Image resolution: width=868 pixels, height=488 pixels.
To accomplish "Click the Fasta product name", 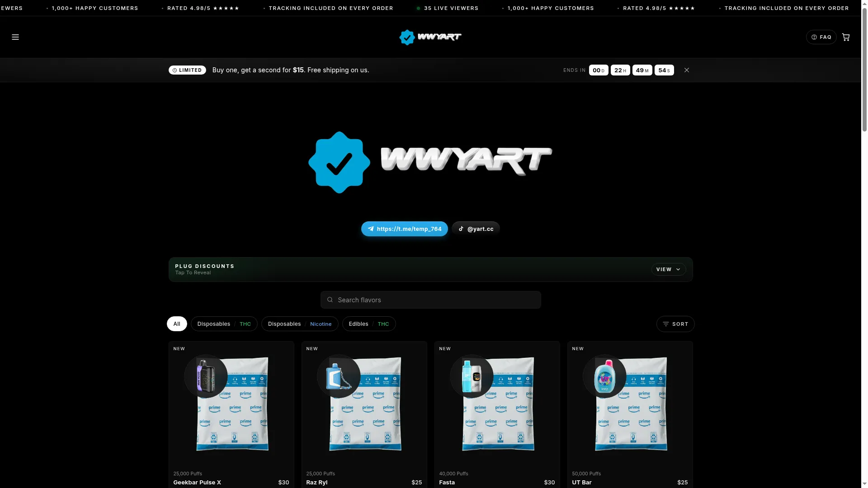I will click(447, 482).
